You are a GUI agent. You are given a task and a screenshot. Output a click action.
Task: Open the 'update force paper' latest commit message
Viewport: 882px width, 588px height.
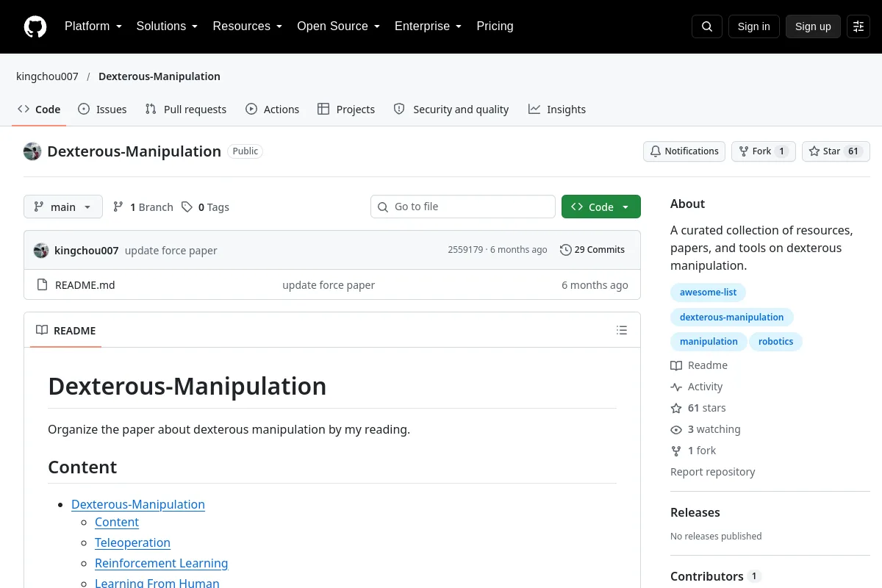[x=171, y=251]
